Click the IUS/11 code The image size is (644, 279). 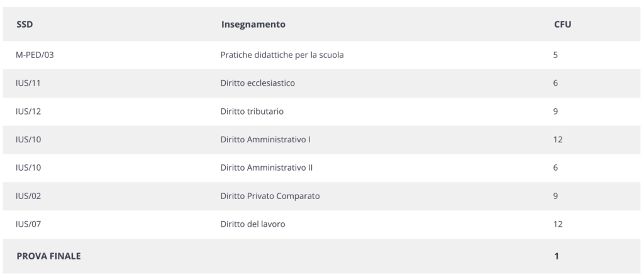[x=28, y=83]
